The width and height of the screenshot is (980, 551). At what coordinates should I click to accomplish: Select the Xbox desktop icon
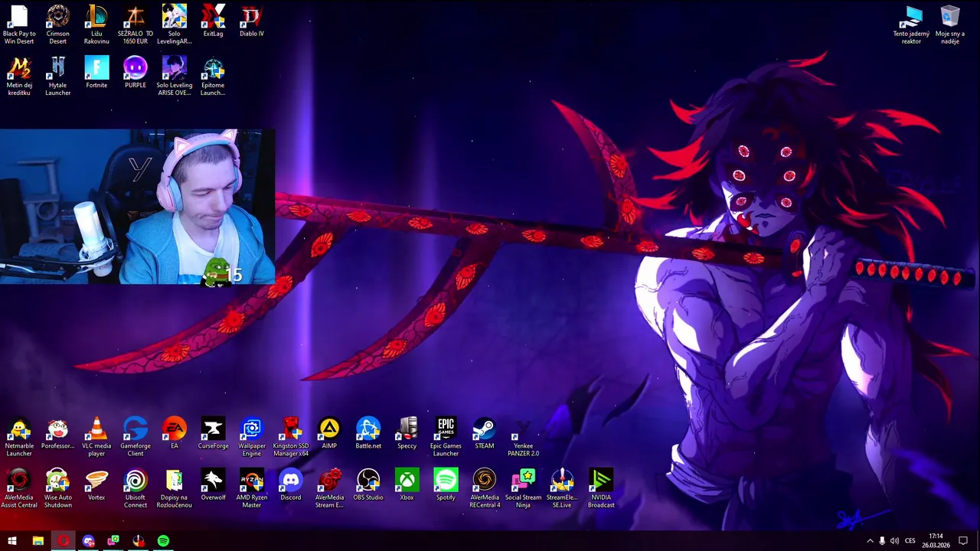(x=407, y=484)
